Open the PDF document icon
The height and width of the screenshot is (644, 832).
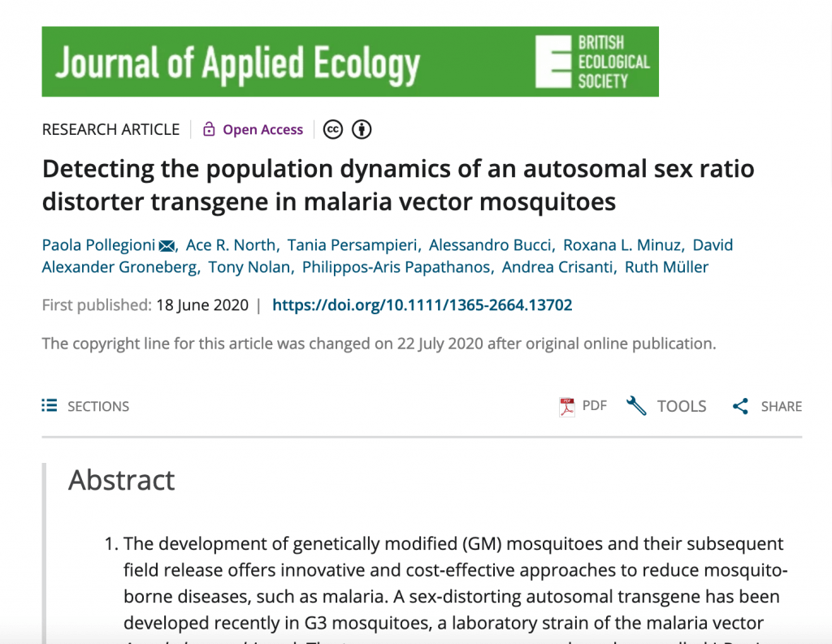click(566, 407)
